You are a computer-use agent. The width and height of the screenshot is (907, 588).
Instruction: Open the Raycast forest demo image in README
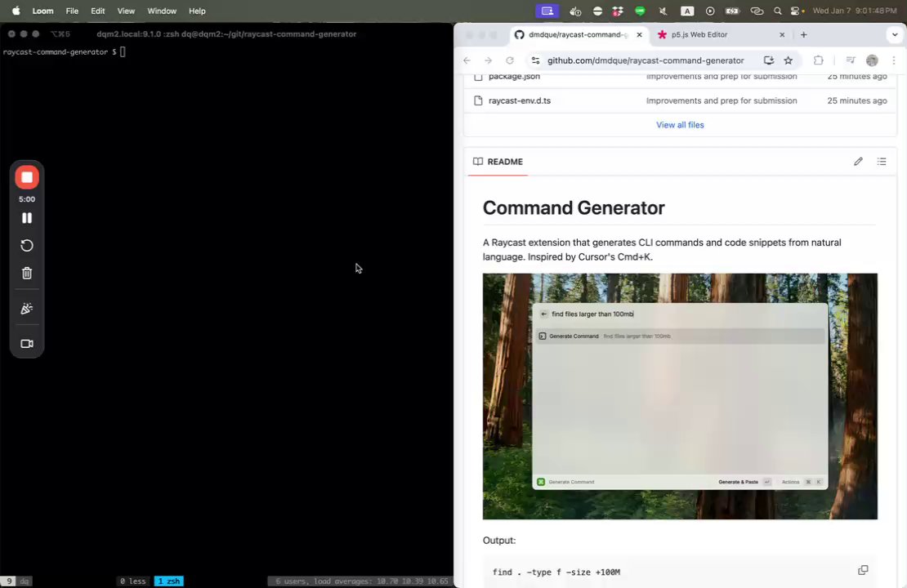click(x=680, y=396)
